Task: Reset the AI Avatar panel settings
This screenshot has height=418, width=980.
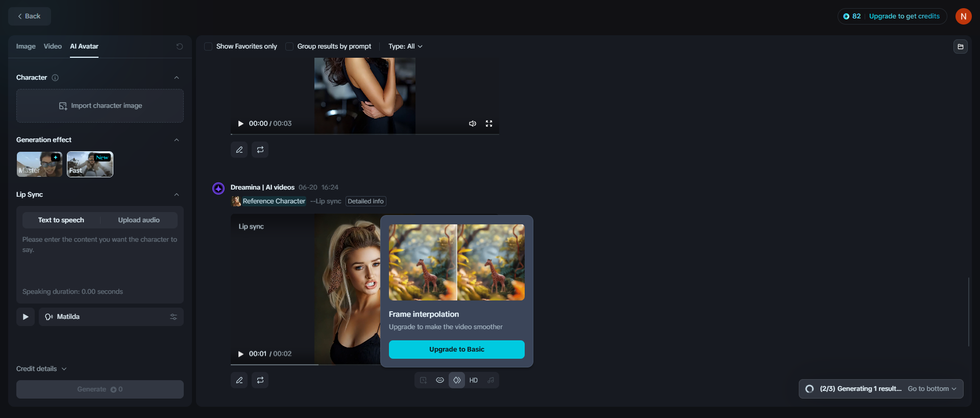Action: click(x=180, y=47)
